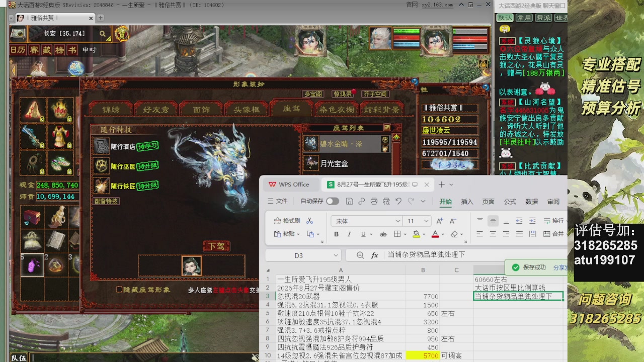This screenshot has height=362, width=644.
Task: Open the 惊鸿录 button
Action: [342, 94]
